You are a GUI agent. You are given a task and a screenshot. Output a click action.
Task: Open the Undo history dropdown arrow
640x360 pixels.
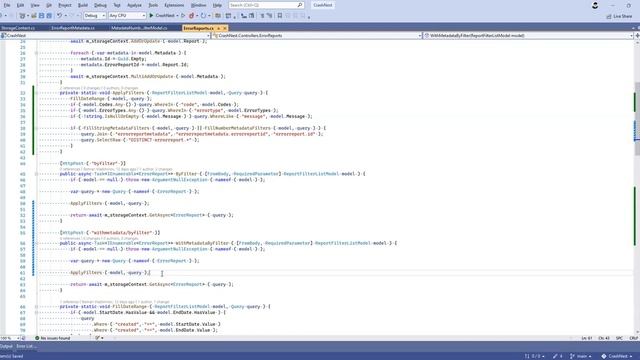tap(65, 16)
